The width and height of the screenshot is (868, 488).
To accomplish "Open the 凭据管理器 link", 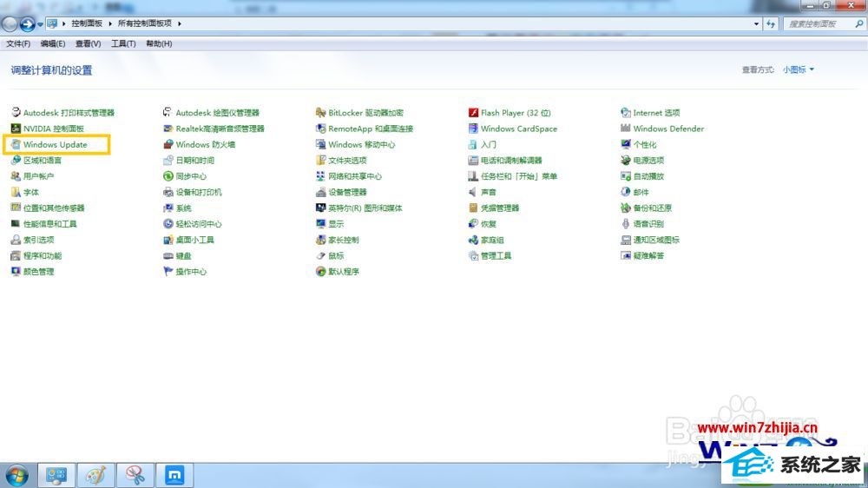I will pyautogui.click(x=500, y=208).
